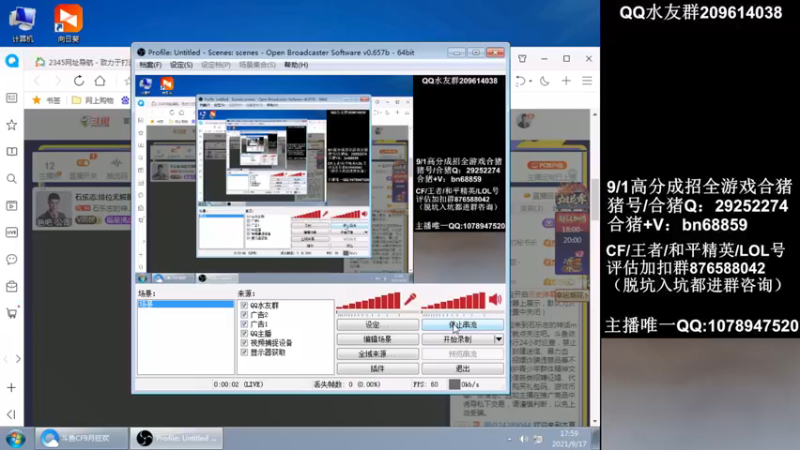Open dropdown arrow next to 开始录制
Image resolution: width=800 pixels, height=450 pixels.
(498, 339)
